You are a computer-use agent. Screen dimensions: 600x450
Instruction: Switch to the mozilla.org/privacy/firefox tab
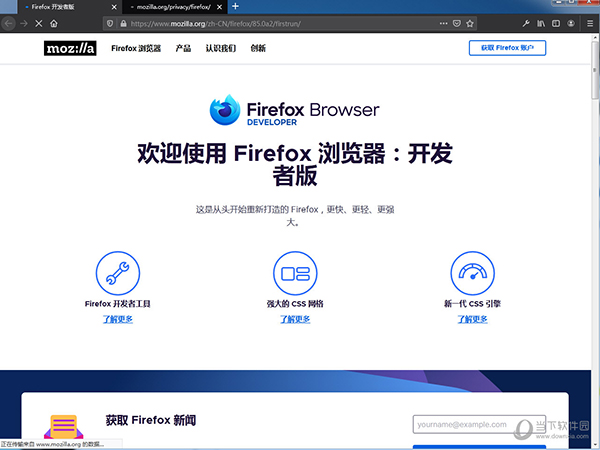tap(175, 7)
